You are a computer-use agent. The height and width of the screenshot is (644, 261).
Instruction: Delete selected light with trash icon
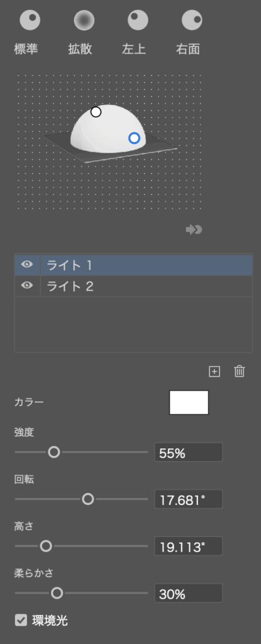click(240, 372)
